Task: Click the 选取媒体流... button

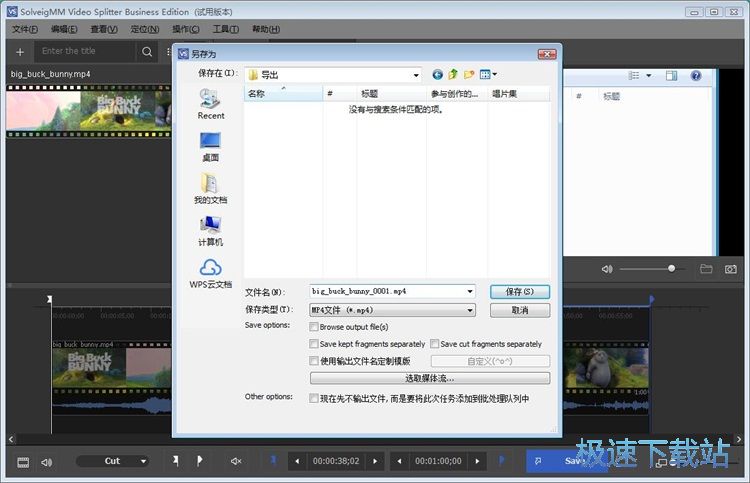Action: (430, 378)
